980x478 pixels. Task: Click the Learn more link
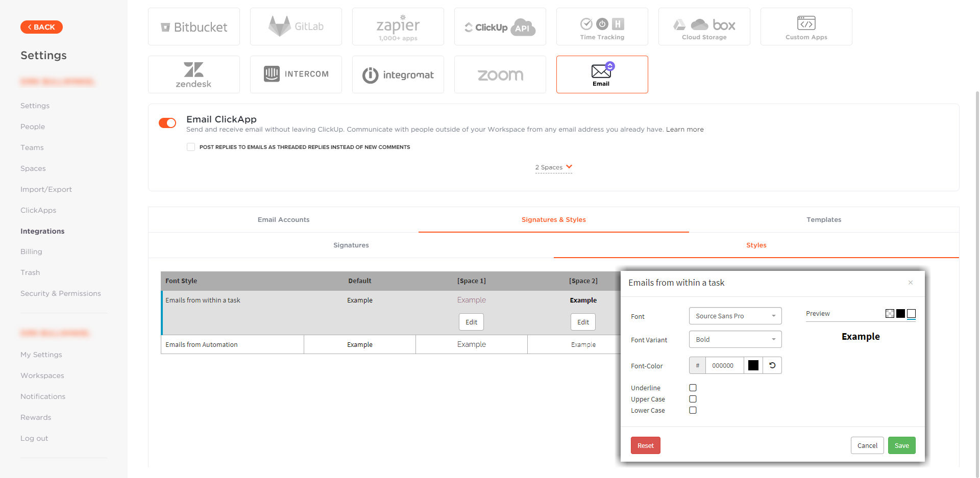[x=684, y=130]
